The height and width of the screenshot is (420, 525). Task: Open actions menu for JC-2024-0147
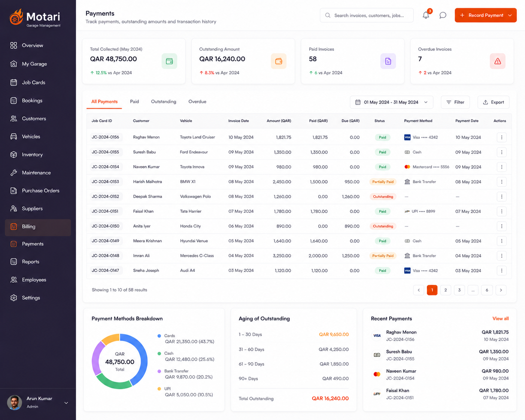tap(502, 271)
